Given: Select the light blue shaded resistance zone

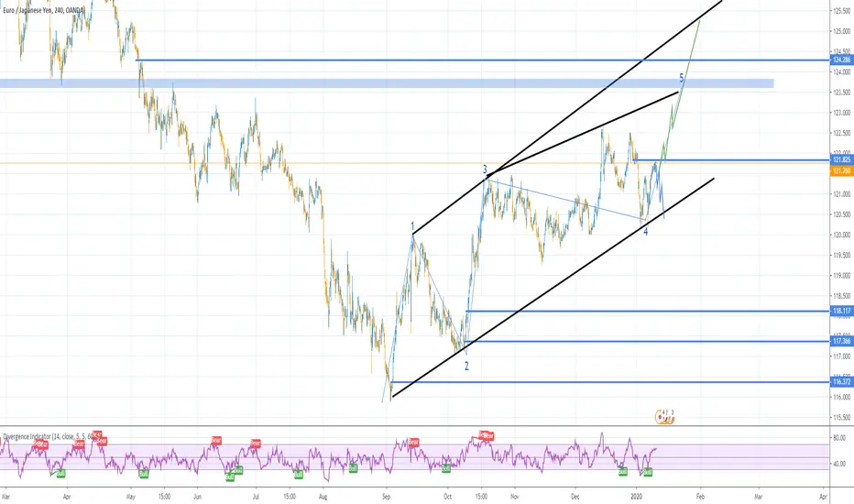Looking at the screenshot, I should (387, 83).
